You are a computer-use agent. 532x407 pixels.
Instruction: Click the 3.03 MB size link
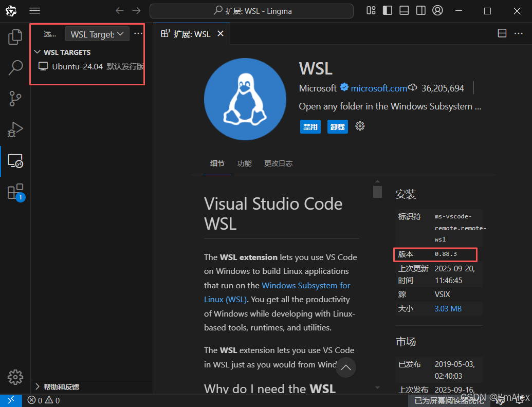[x=448, y=309]
